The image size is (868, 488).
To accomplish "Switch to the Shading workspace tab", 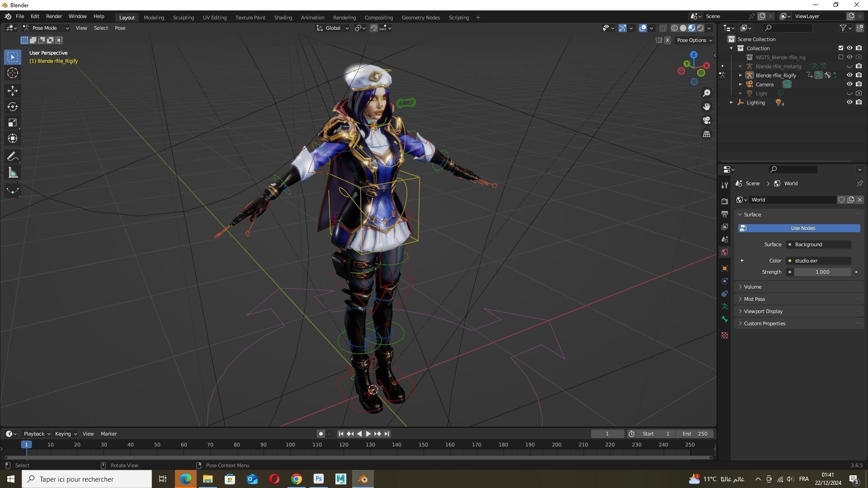I will click(x=283, y=18).
